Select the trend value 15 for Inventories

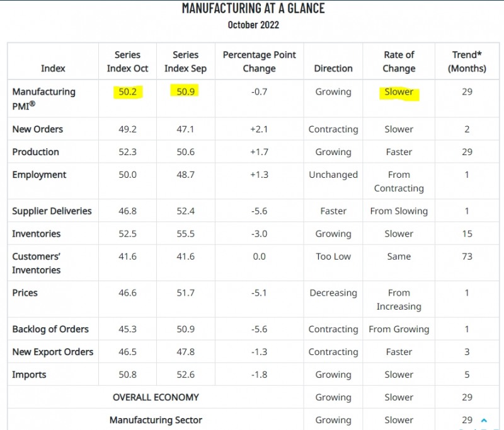pos(467,234)
